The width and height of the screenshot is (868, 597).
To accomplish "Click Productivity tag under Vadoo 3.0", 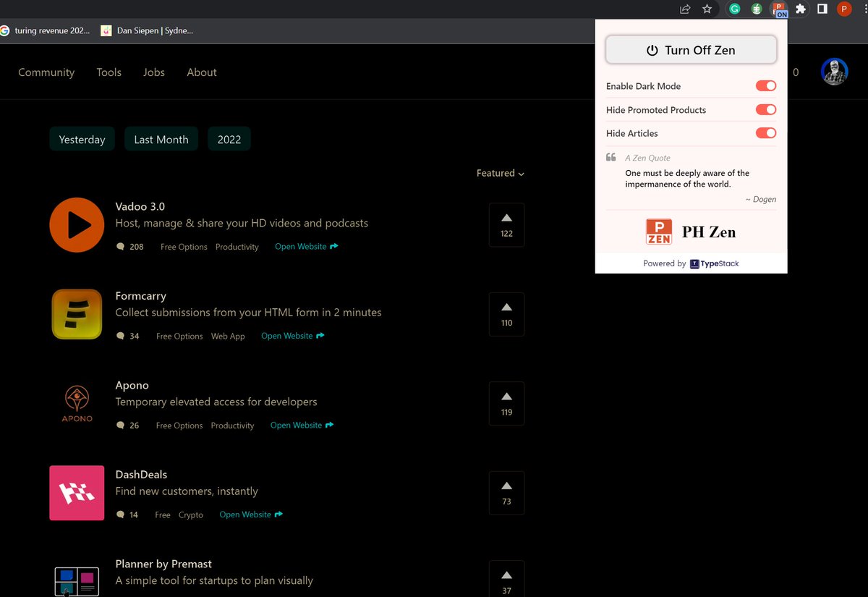I will coord(237,247).
